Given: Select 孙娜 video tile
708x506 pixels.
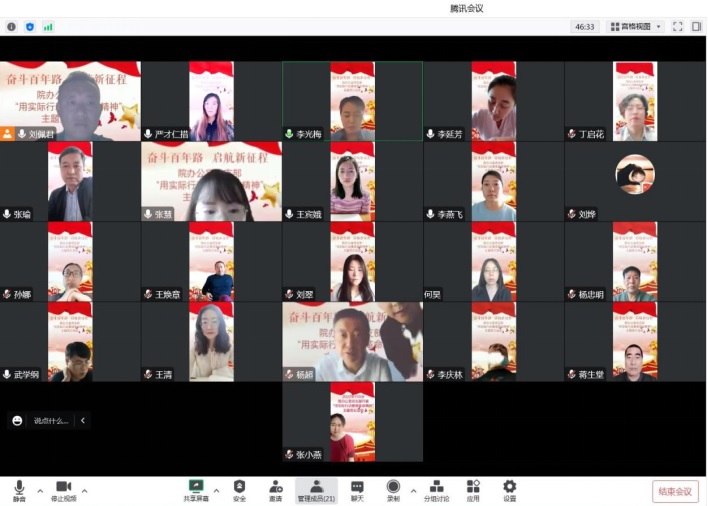Looking at the screenshot, I should [70, 261].
